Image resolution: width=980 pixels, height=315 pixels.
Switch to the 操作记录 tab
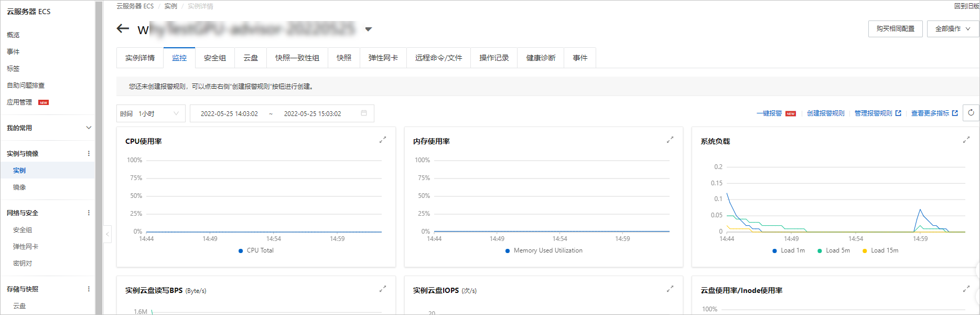[494, 58]
